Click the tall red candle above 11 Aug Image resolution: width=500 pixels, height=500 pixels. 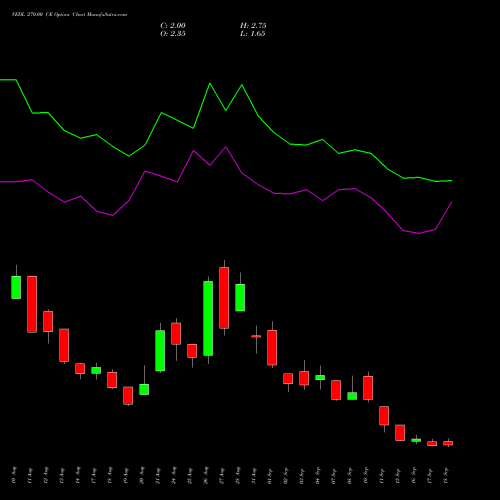32,304
